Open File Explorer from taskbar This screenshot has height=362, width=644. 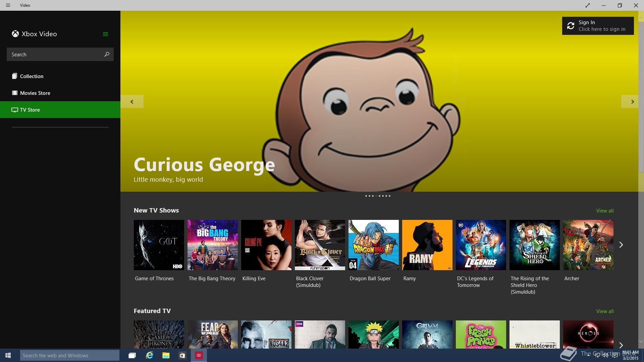pyautogui.click(x=166, y=355)
